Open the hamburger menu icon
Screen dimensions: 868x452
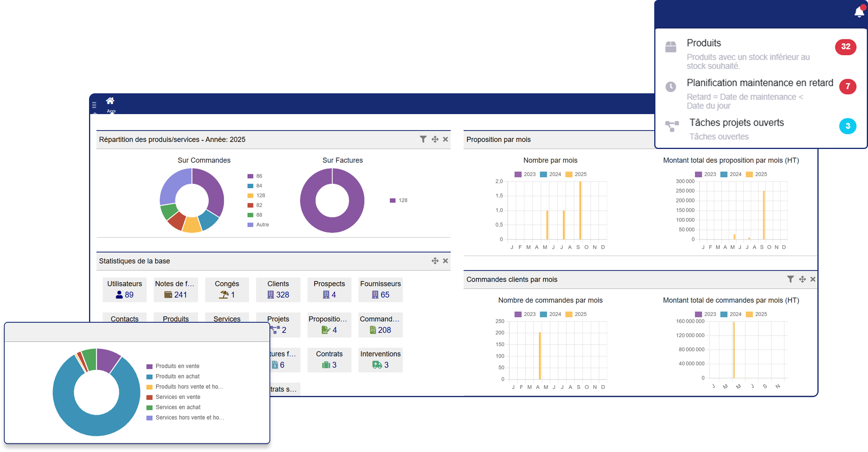[x=94, y=105]
